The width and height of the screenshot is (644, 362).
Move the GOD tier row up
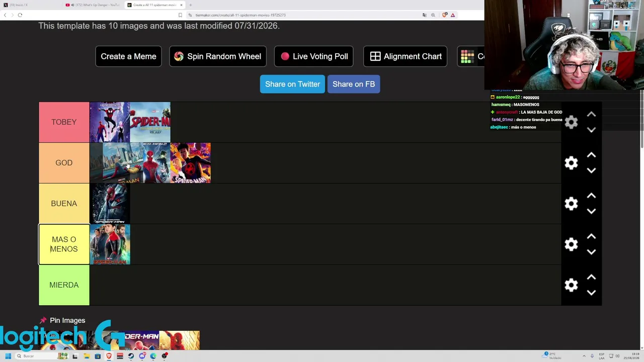(x=591, y=155)
